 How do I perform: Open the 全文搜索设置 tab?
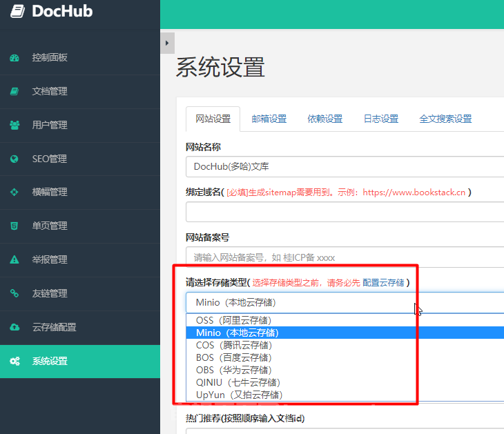445,119
